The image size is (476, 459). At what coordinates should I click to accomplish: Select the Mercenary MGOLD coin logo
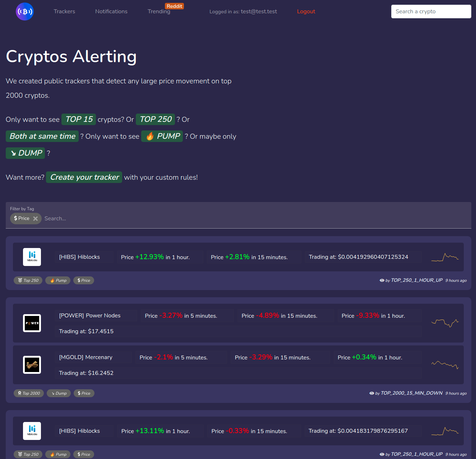(x=32, y=364)
